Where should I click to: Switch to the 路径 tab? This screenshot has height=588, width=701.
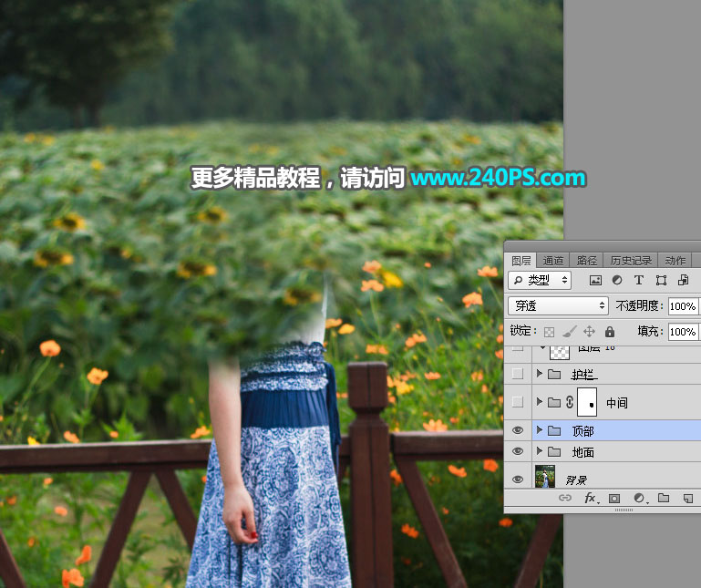coord(586,260)
